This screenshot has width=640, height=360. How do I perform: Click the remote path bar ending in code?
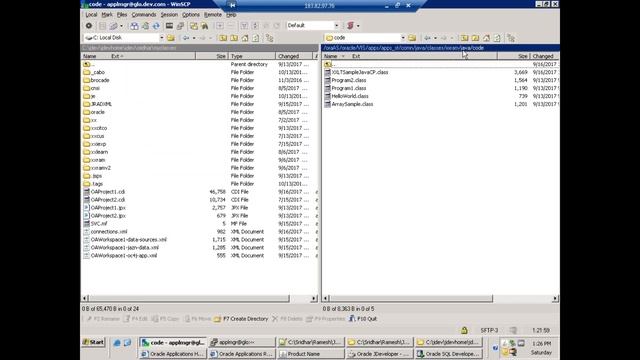[440, 48]
